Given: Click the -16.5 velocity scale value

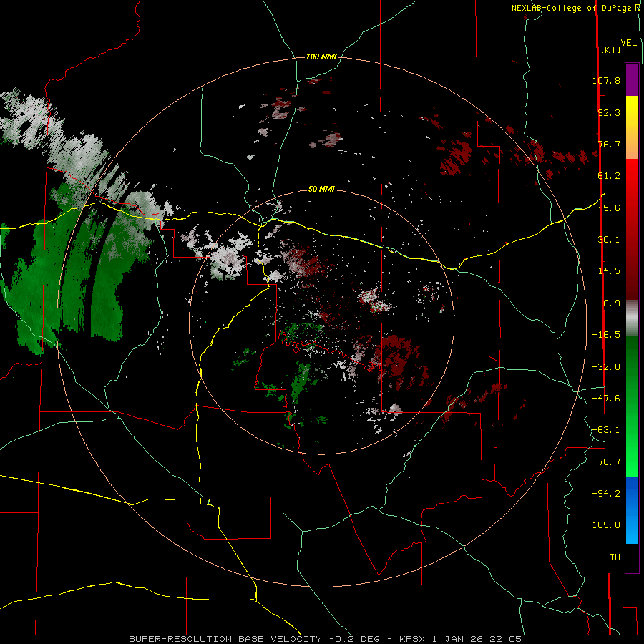Looking at the screenshot, I should pyautogui.click(x=606, y=335).
